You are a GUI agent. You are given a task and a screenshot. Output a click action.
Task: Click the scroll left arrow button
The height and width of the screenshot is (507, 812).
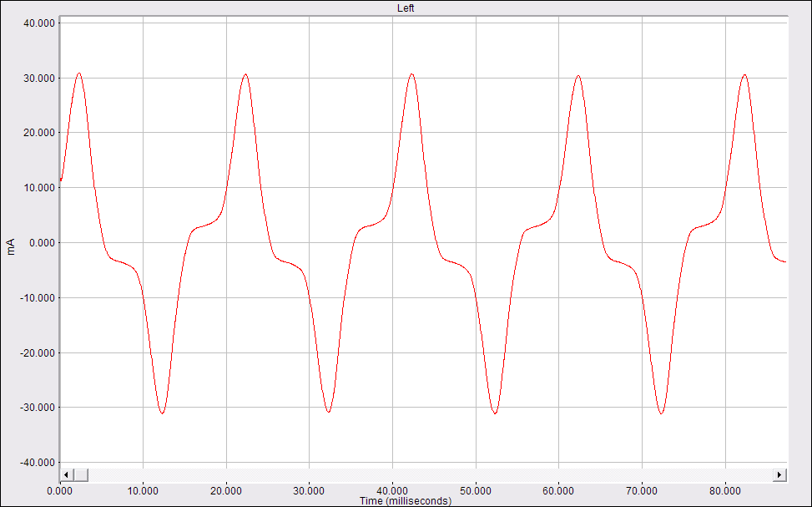67,475
